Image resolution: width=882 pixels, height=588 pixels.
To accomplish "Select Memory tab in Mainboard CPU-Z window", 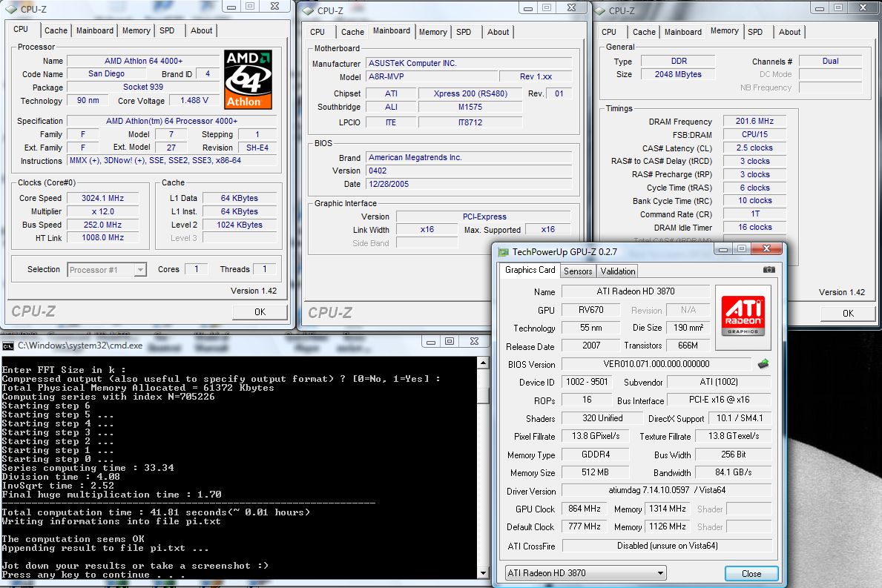I will (433, 32).
